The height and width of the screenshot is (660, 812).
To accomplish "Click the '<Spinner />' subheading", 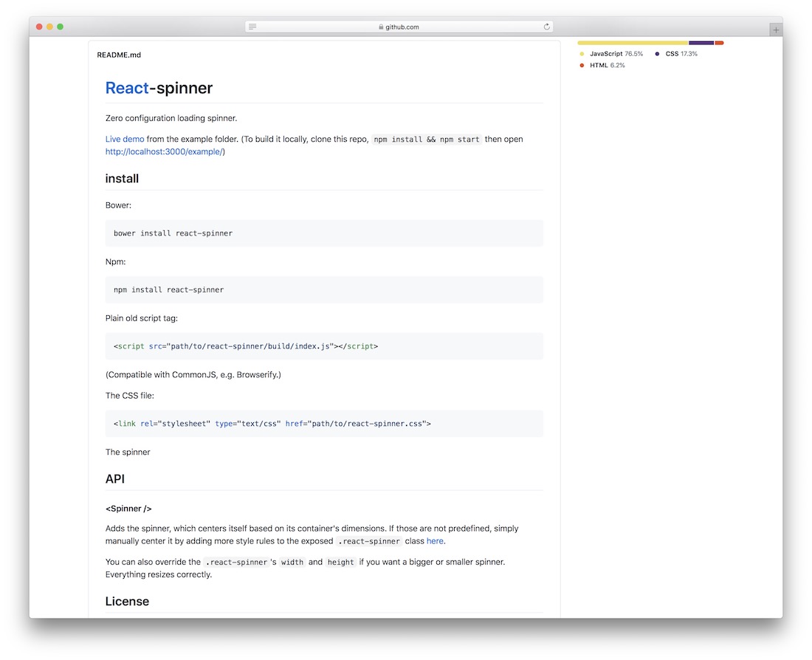I will point(128,509).
